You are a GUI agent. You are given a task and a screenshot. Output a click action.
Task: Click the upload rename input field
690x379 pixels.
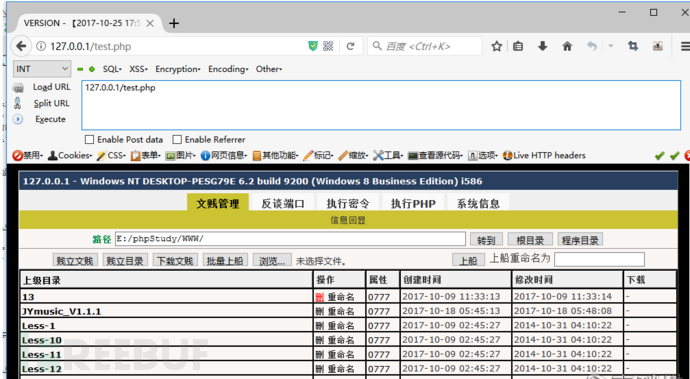tap(599, 260)
